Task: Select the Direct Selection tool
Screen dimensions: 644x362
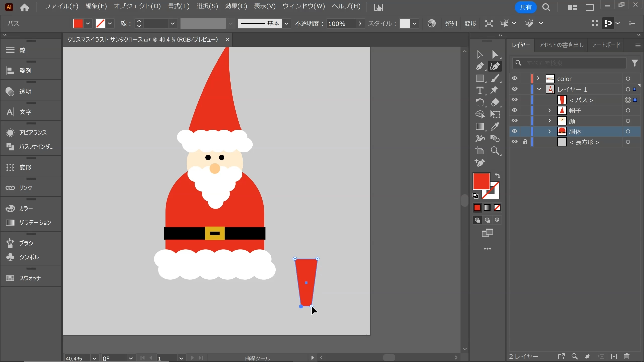Action: 495,54
